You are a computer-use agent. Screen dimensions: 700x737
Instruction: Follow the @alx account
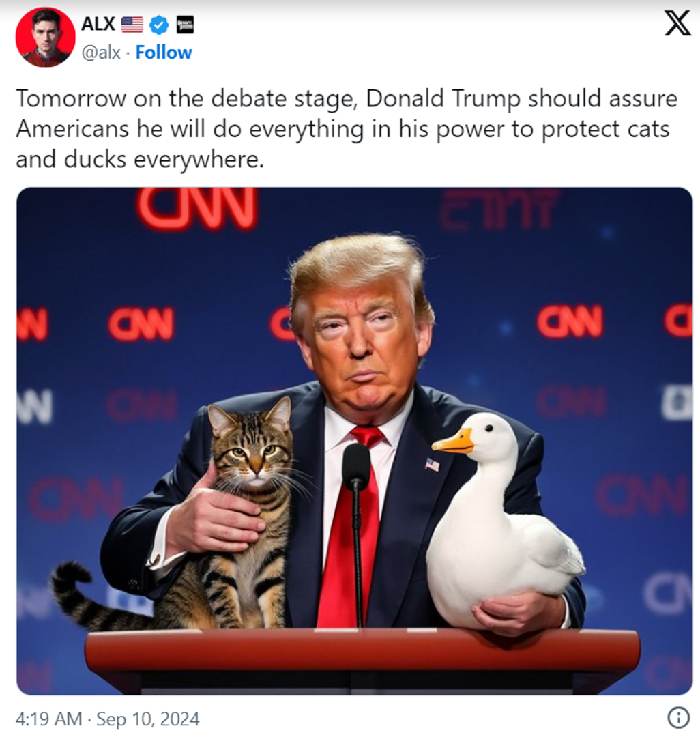coord(164,52)
